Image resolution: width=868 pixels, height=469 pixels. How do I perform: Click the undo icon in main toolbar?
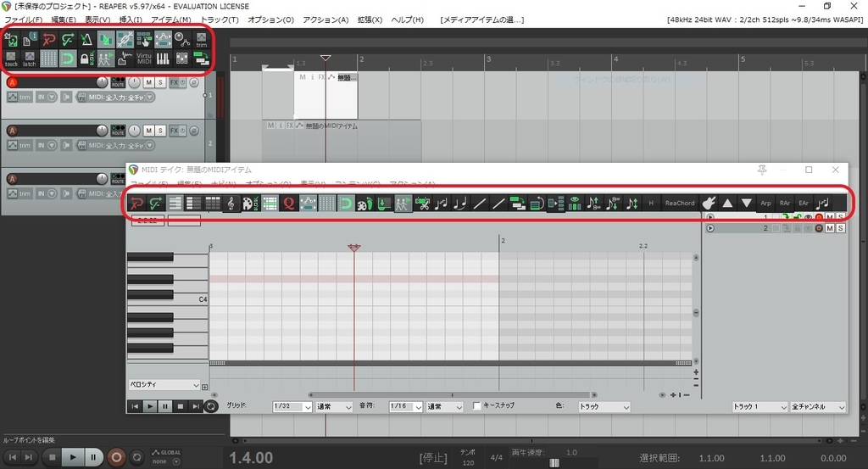coord(48,39)
